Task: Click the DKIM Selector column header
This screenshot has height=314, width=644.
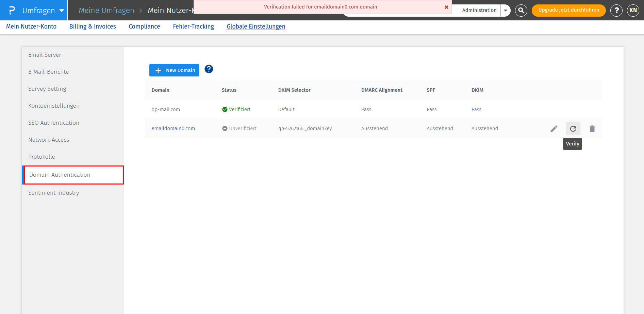Action: click(x=294, y=90)
